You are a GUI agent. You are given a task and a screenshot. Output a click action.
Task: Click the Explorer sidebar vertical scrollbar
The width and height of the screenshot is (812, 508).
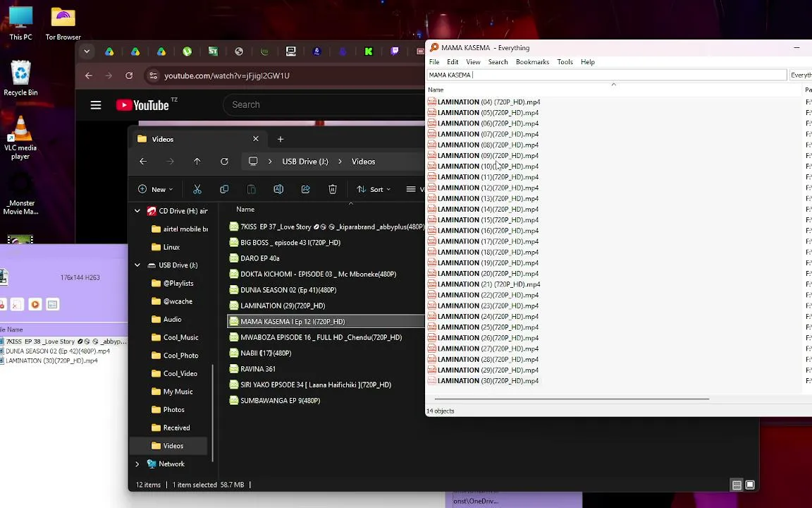coord(214,413)
